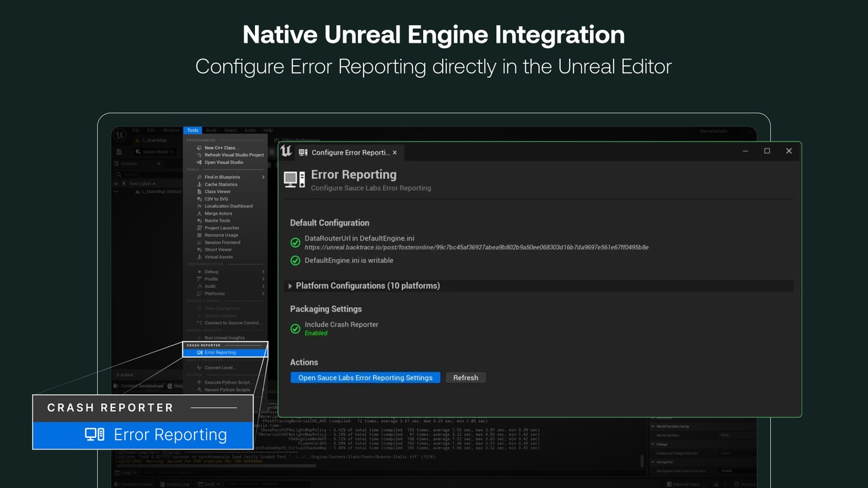Click the Open Visual Studio icon

(199, 163)
